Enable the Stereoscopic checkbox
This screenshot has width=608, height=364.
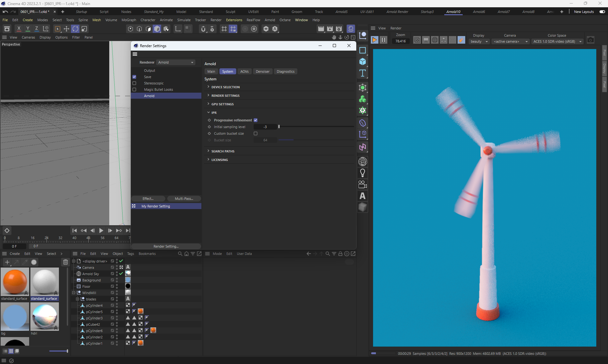(134, 83)
